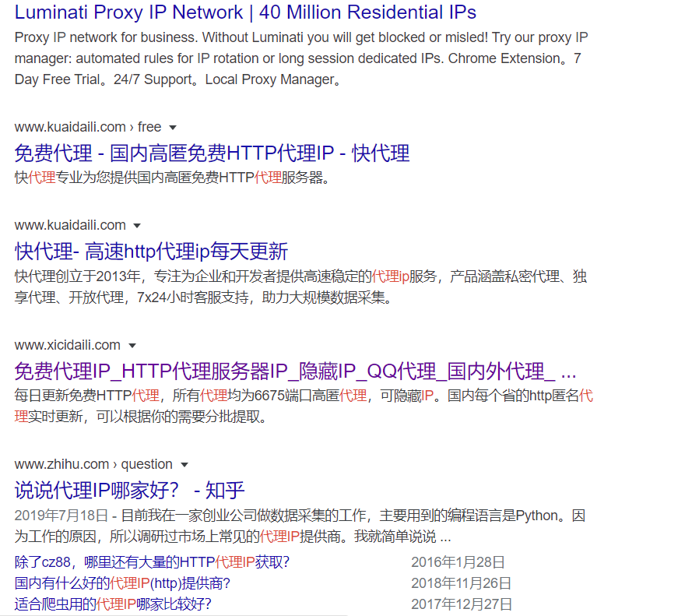Click the snippet beginning 每日更新免费HTTP代理

click(304, 406)
